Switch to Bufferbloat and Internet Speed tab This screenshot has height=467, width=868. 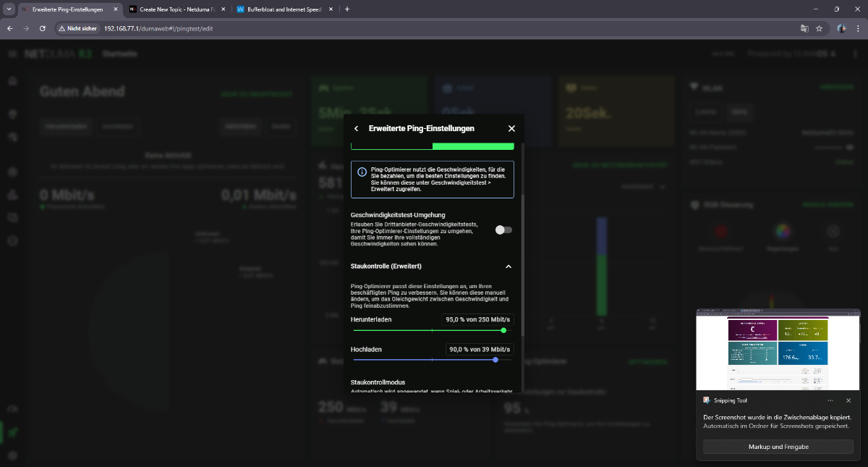click(282, 9)
